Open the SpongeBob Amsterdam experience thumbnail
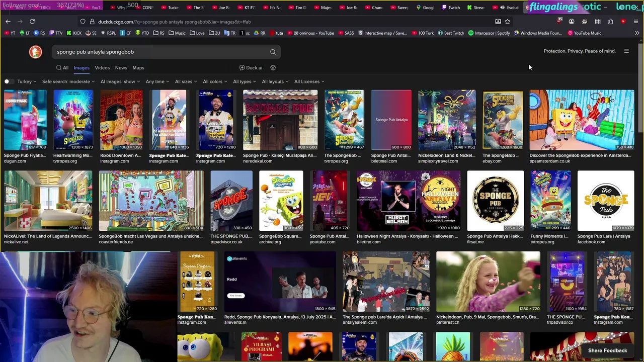This screenshot has height=362, width=644. (x=582, y=120)
